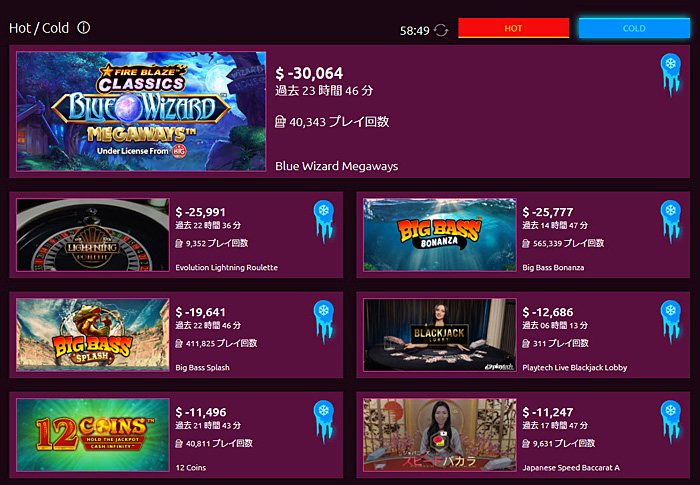The width and height of the screenshot is (700, 485).
Task: Click Big Bass Bonanza cold snowflake icon
Action: coord(671,221)
